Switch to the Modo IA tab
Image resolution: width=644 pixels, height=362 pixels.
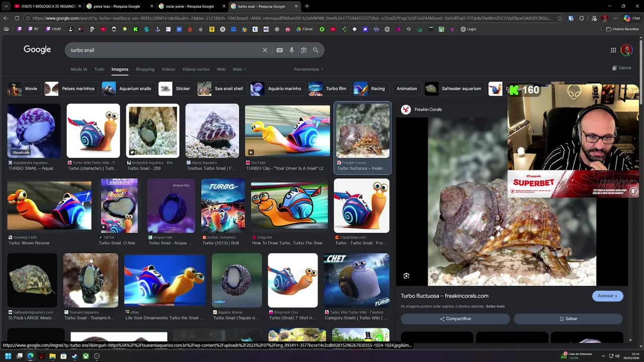[78, 69]
